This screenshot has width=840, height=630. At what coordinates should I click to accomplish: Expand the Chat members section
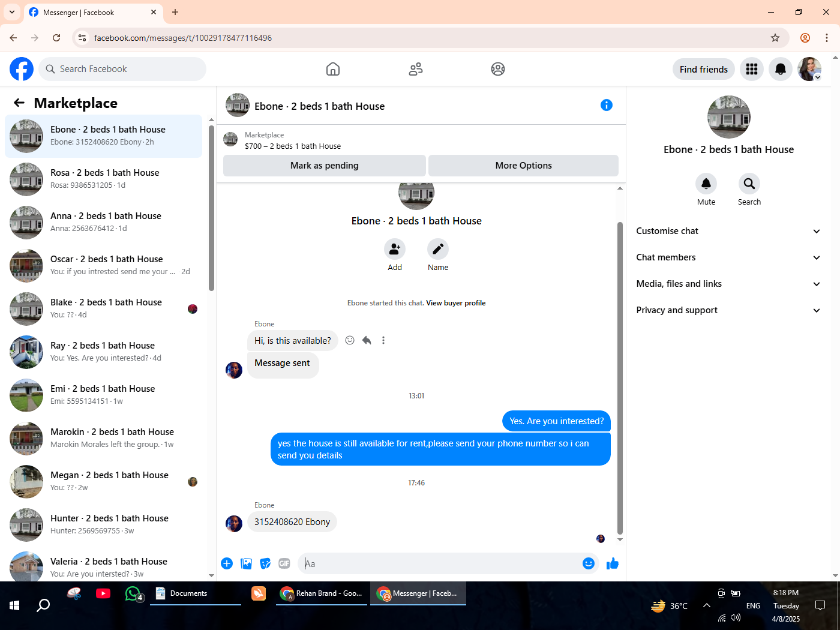[x=728, y=257]
